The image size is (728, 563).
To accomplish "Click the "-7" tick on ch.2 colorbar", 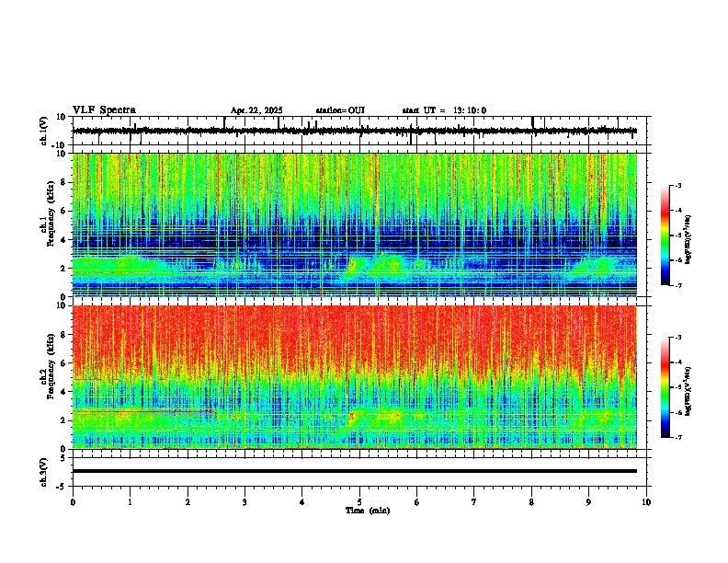I will [x=678, y=437].
